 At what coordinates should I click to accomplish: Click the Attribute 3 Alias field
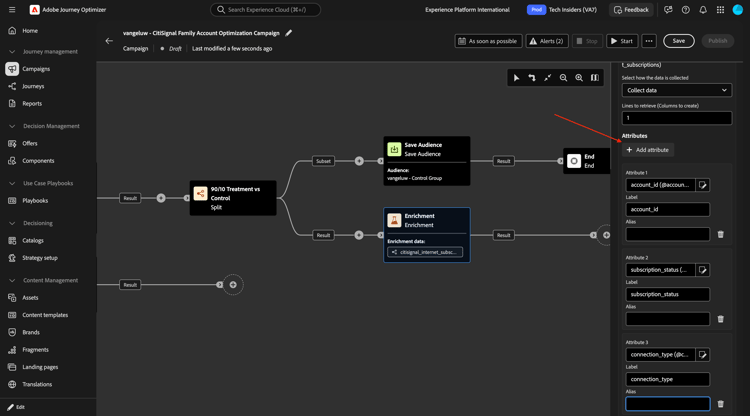[667, 404]
